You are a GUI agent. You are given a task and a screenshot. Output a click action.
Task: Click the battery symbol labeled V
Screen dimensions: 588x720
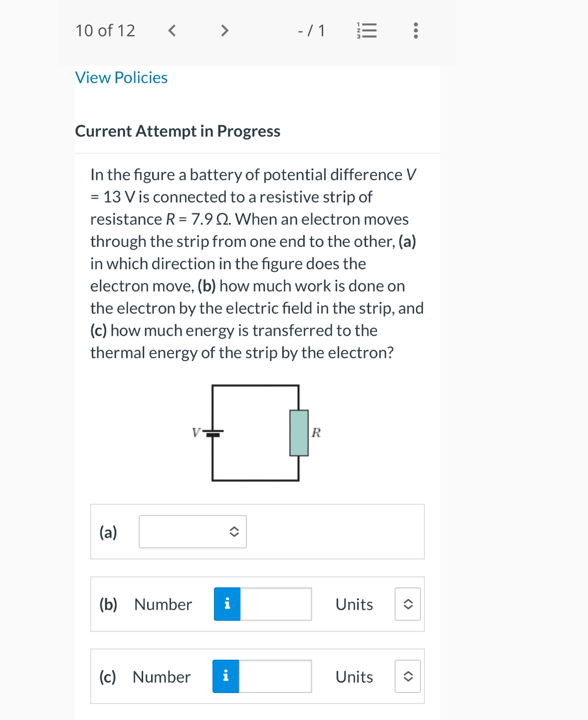pos(213,433)
